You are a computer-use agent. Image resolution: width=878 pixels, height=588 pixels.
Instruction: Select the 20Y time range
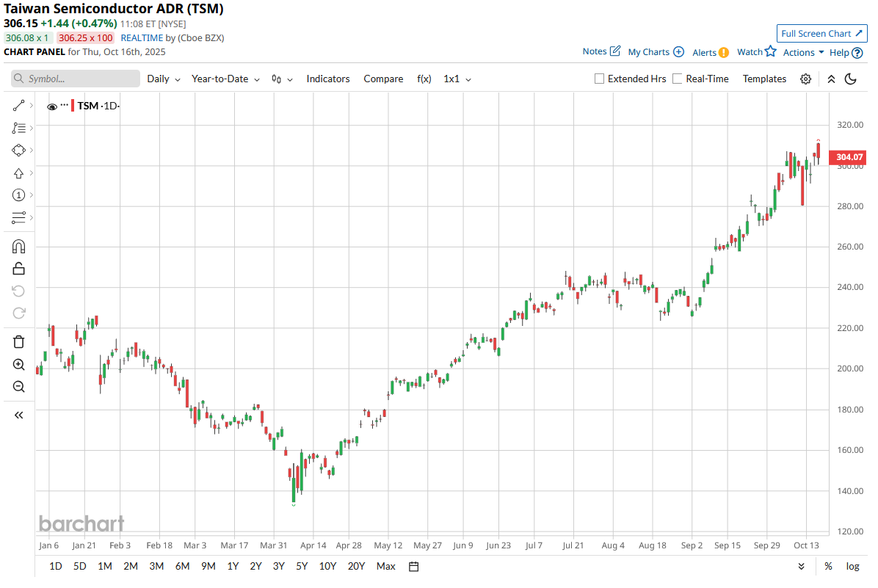pos(356,567)
